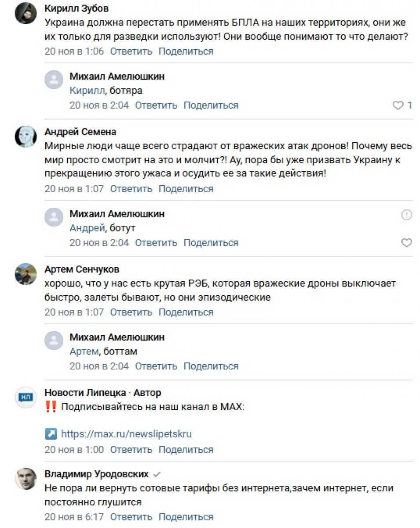Screen dimensions: 420x528
Task: Like Михаил Амелюшкин's reply "Кирилл, ботяра"
Action: (x=398, y=105)
